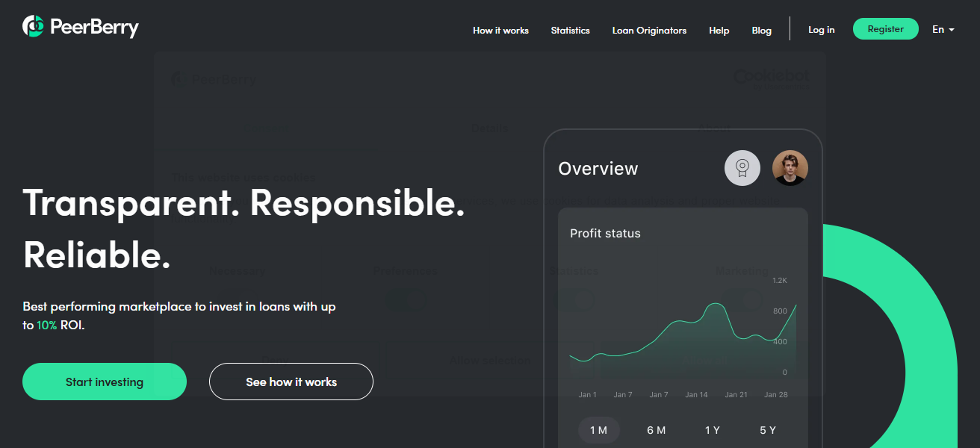Select Help in the top navigation
980x448 pixels.
(x=719, y=31)
